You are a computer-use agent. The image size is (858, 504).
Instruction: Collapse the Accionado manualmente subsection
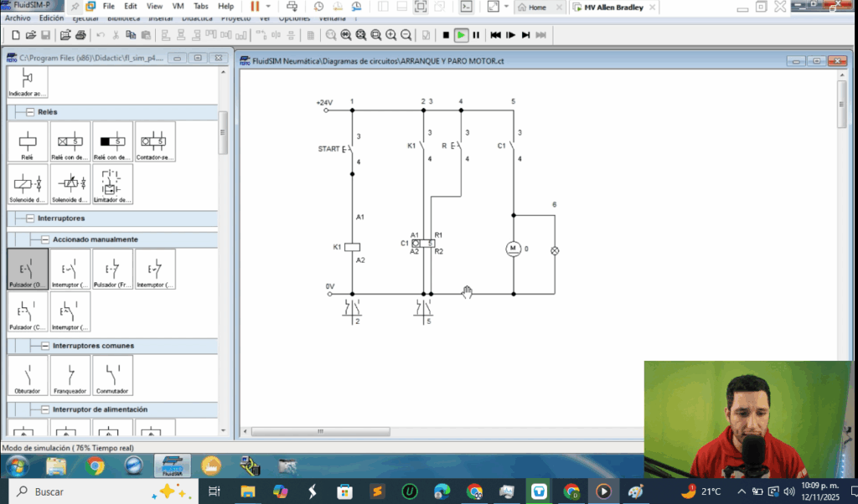(45, 239)
